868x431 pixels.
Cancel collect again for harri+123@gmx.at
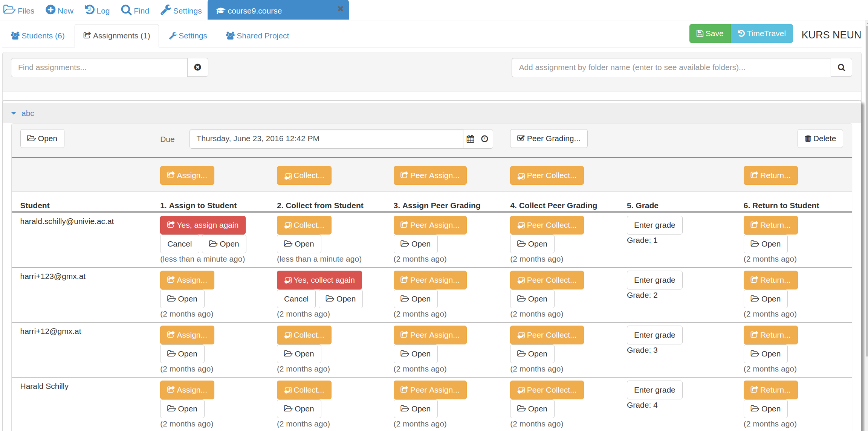[x=296, y=299]
